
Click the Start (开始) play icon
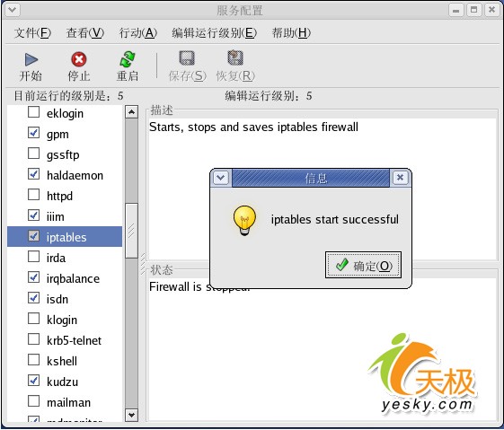tap(31, 60)
